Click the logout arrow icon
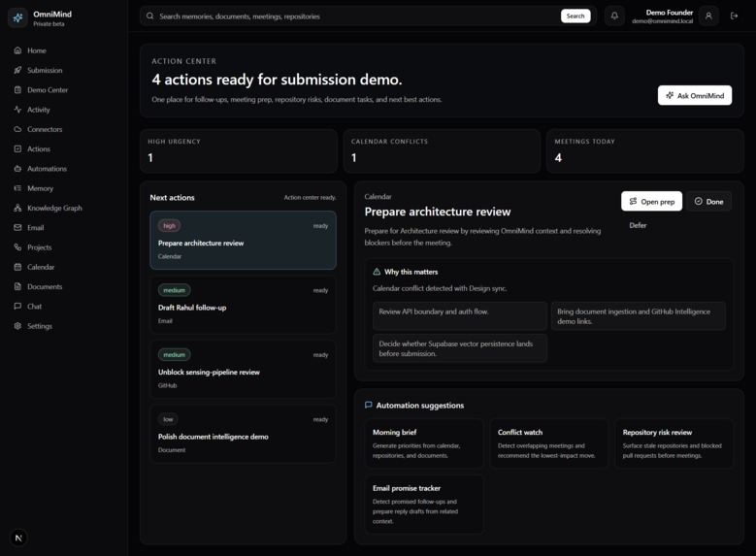 pos(735,16)
